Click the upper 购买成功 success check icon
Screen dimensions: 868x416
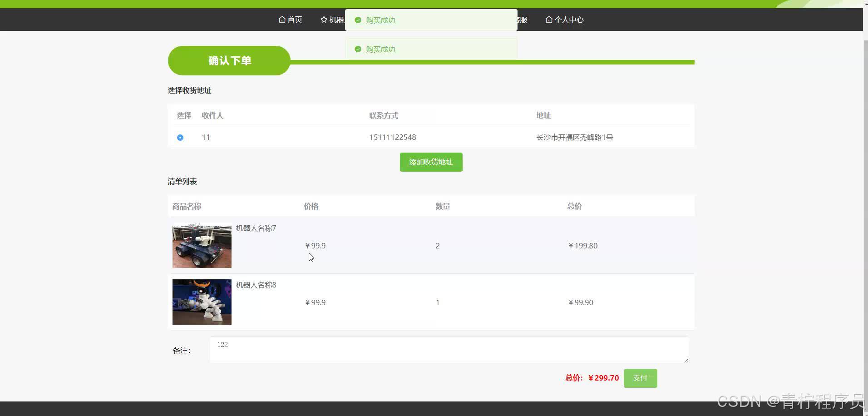click(358, 20)
